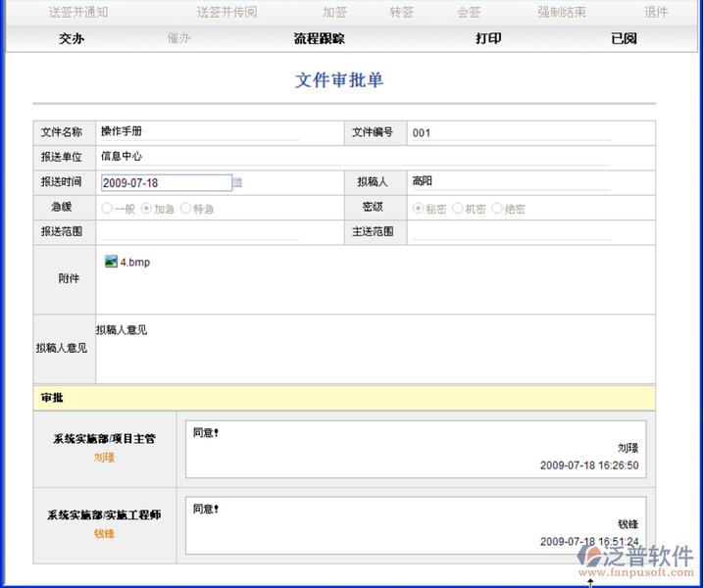This screenshot has height=588, width=704.
Task: Choose the 特急 urgency option
Action: click(185, 209)
